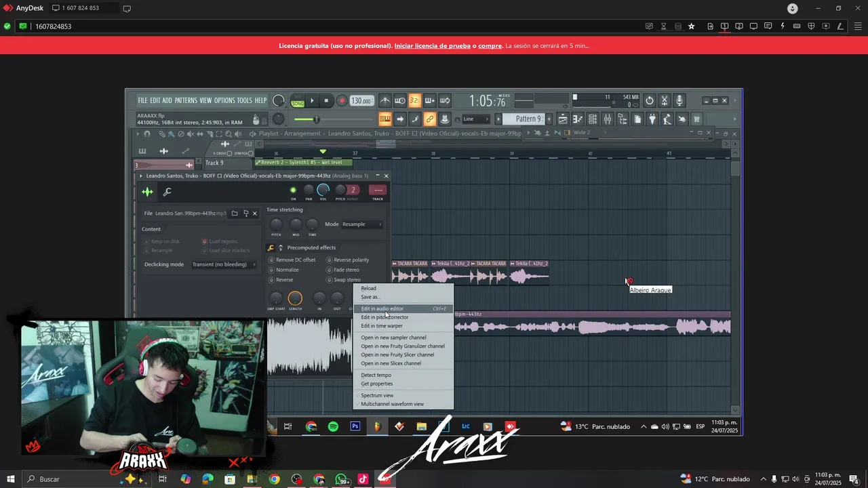Choose Edit in time warper
868x488 pixels.
pos(403,326)
